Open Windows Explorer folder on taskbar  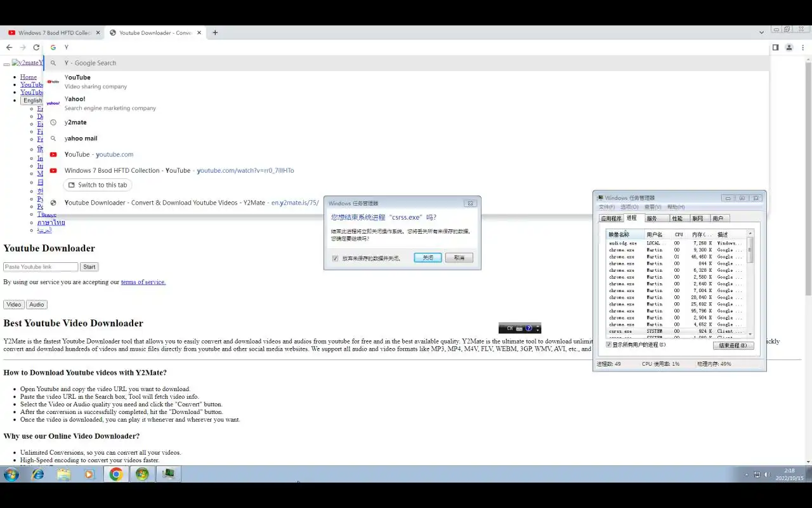(63, 474)
